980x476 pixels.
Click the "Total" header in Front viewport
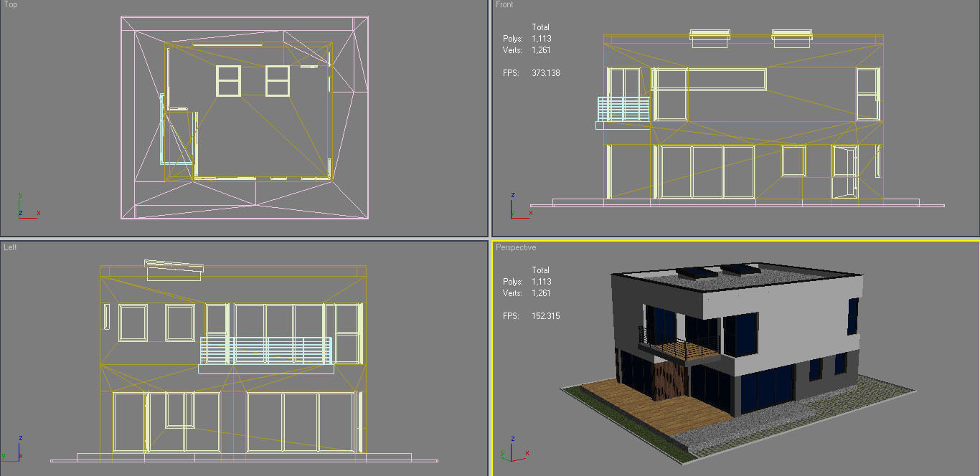tap(540, 27)
